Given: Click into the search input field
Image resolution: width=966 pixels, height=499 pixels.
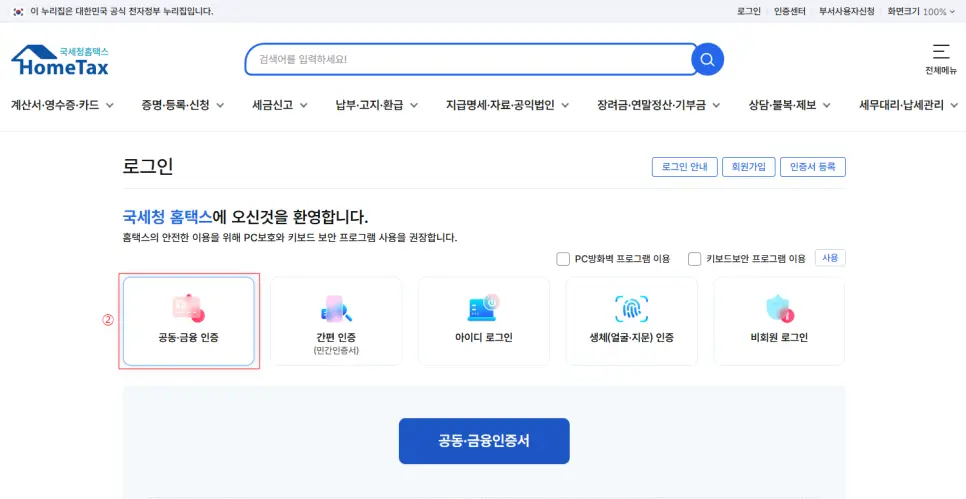Looking at the screenshot, I should (468, 59).
